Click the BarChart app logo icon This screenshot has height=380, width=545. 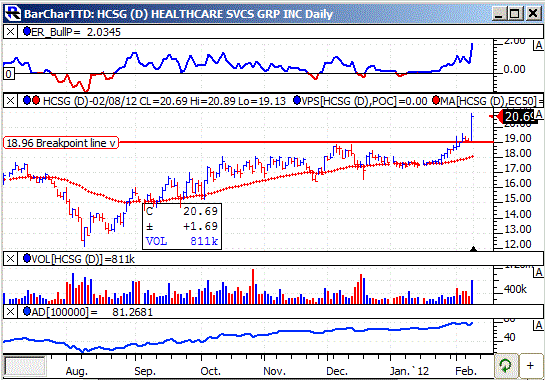tap(13, 14)
